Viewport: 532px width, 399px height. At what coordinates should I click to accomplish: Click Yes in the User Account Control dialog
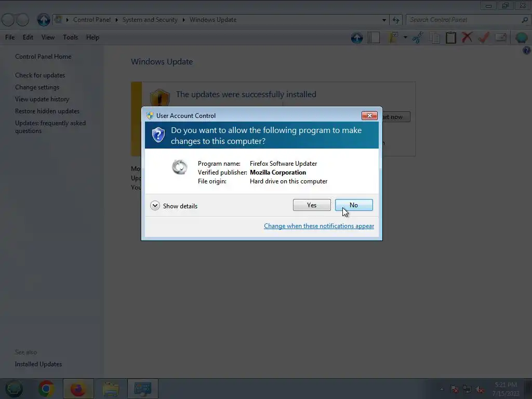pyautogui.click(x=312, y=205)
